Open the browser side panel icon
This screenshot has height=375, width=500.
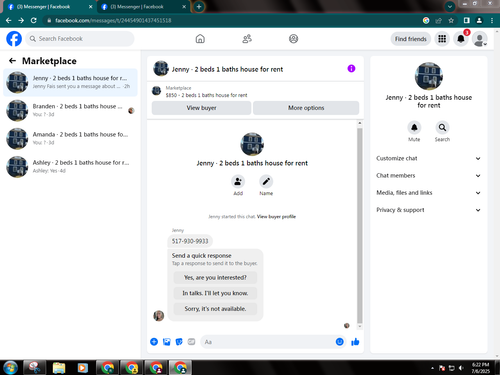tap(467, 21)
